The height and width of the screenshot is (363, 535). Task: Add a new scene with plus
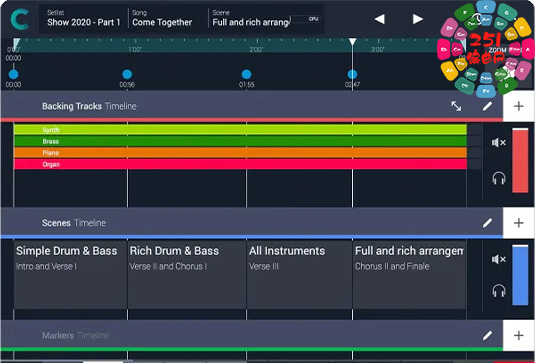519,223
